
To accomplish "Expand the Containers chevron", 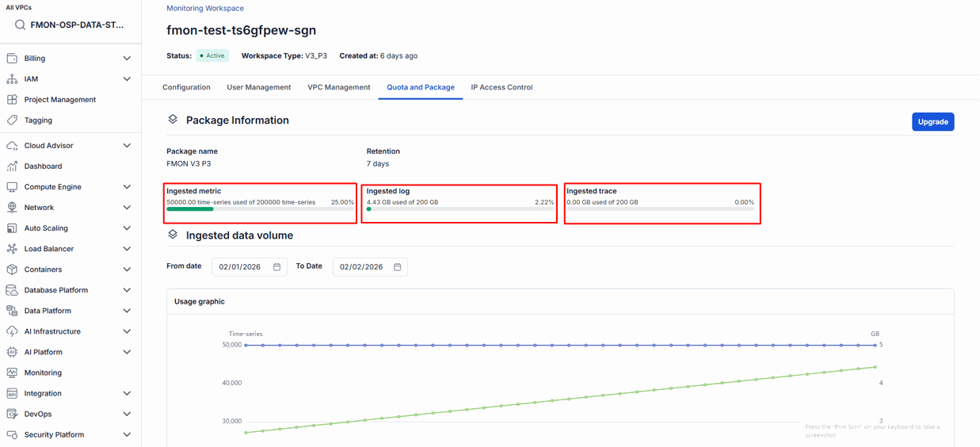I will pos(127,269).
